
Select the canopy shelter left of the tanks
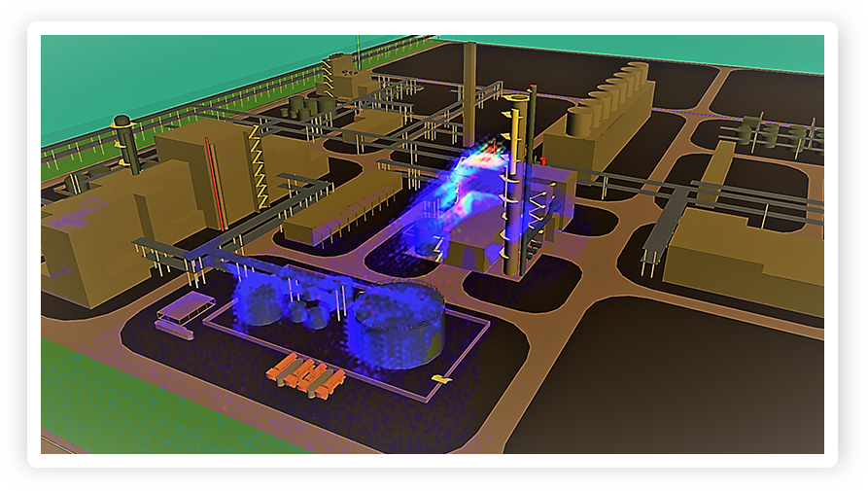(185, 305)
